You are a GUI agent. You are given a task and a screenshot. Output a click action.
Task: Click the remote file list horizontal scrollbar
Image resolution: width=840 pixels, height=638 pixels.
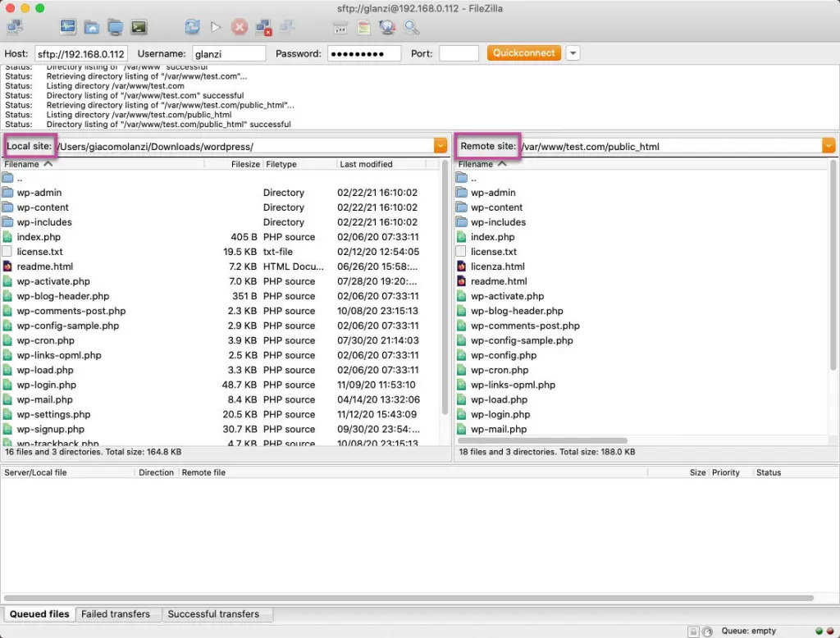(542, 440)
